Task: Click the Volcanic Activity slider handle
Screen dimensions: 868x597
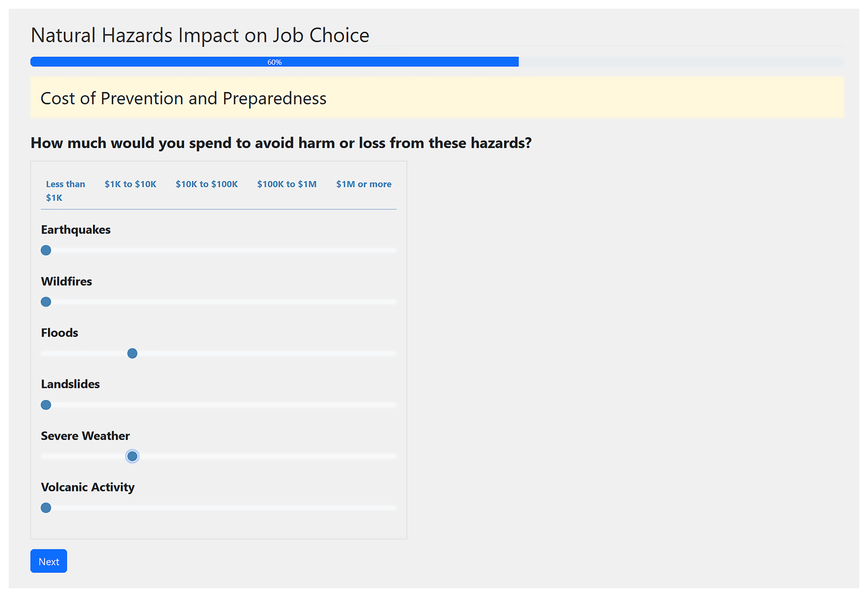Action: pyautogui.click(x=46, y=508)
